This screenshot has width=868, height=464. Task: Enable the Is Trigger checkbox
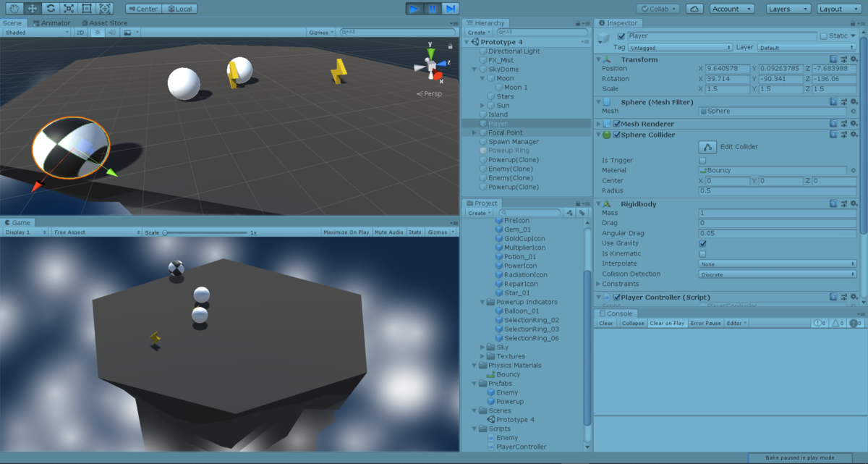(702, 161)
